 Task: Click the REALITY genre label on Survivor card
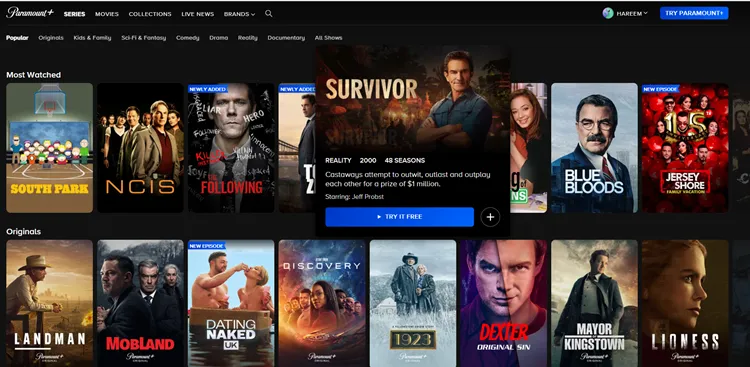click(x=338, y=160)
